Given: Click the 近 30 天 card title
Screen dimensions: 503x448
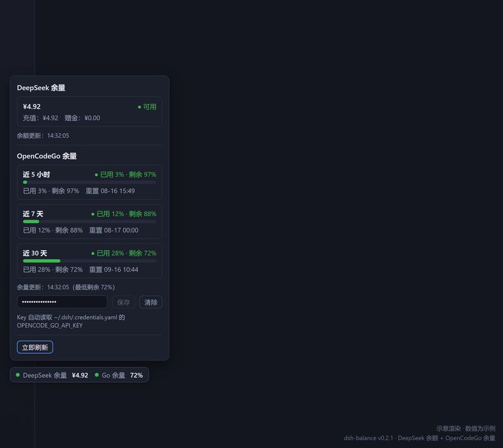Looking at the screenshot, I should 35,254.
